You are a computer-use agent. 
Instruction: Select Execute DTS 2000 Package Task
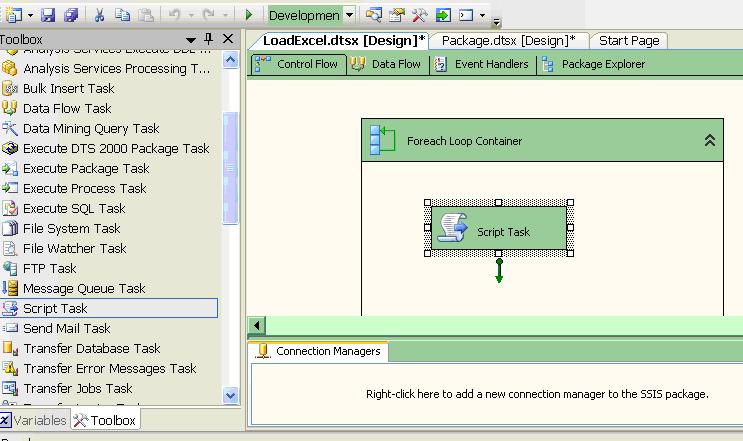pos(109,149)
